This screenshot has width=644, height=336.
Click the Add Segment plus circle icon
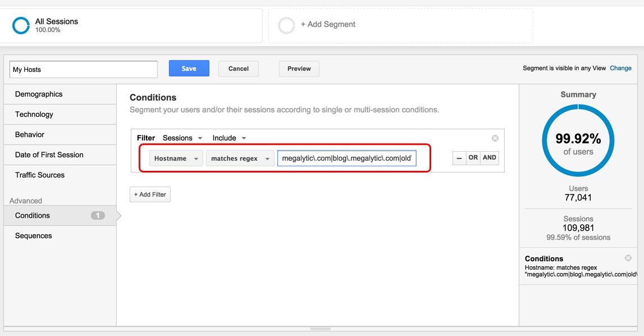click(286, 24)
